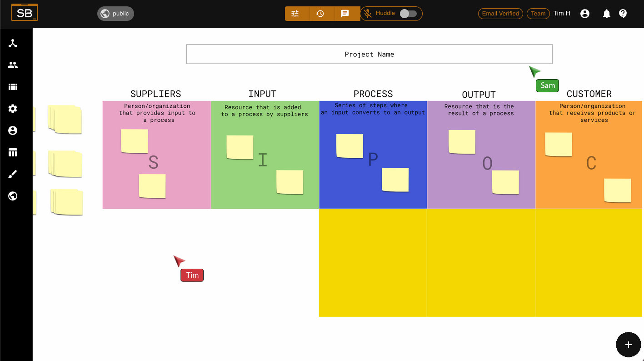Select the upper sticky note in Process column
The height and width of the screenshot is (361, 644).
click(x=349, y=146)
